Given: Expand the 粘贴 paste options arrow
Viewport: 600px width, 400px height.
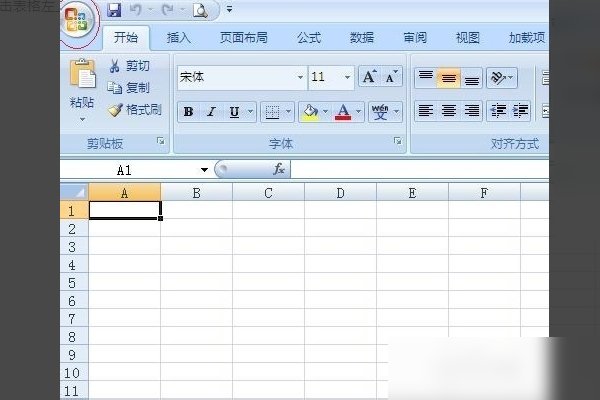Looking at the screenshot, I should (82, 119).
